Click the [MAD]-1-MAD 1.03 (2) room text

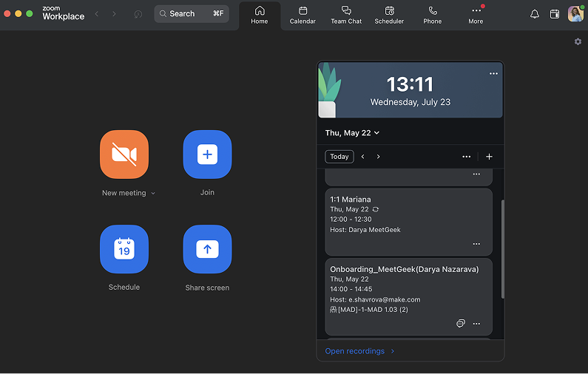point(373,310)
